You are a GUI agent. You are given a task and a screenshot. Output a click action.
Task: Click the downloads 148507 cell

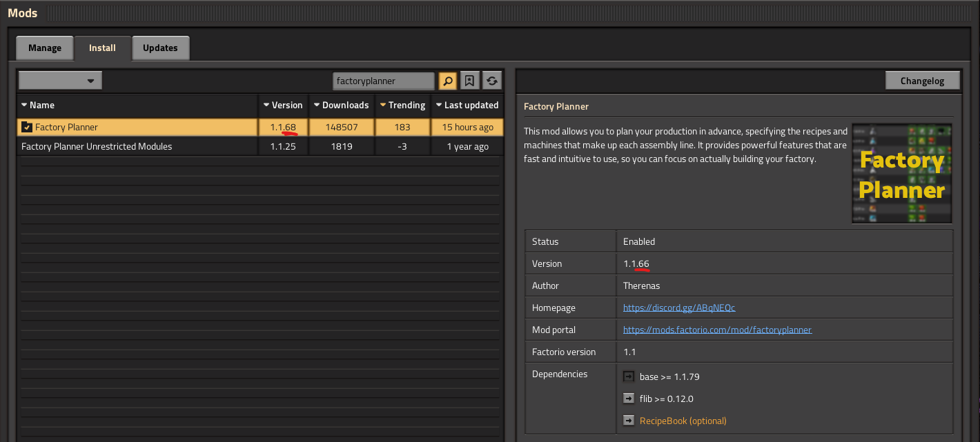pos(342,127)
